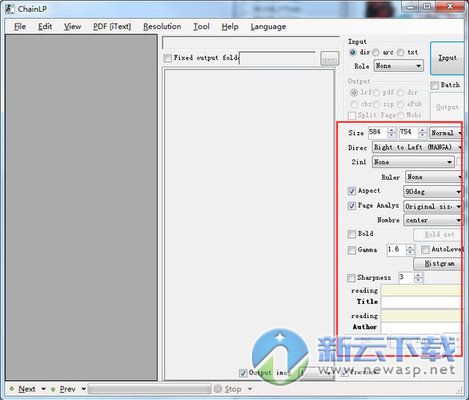
Task: Select the arc input radio button
Action: click(376, 52)
